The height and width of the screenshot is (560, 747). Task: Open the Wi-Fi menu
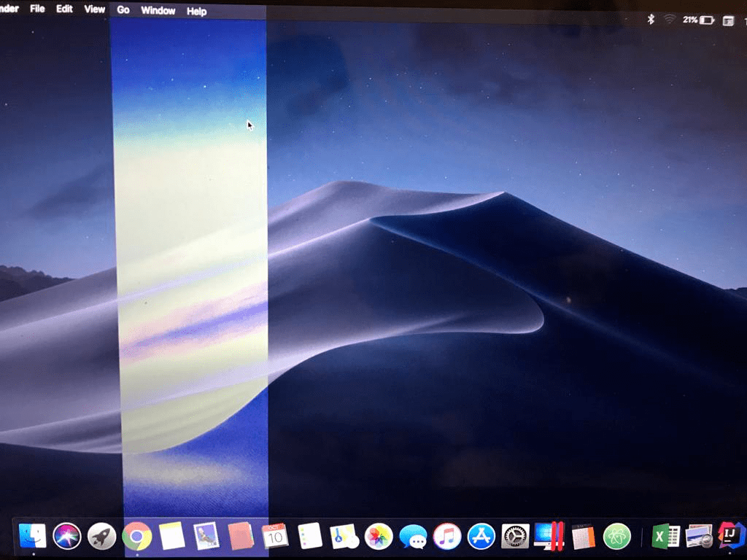[668, 19]
